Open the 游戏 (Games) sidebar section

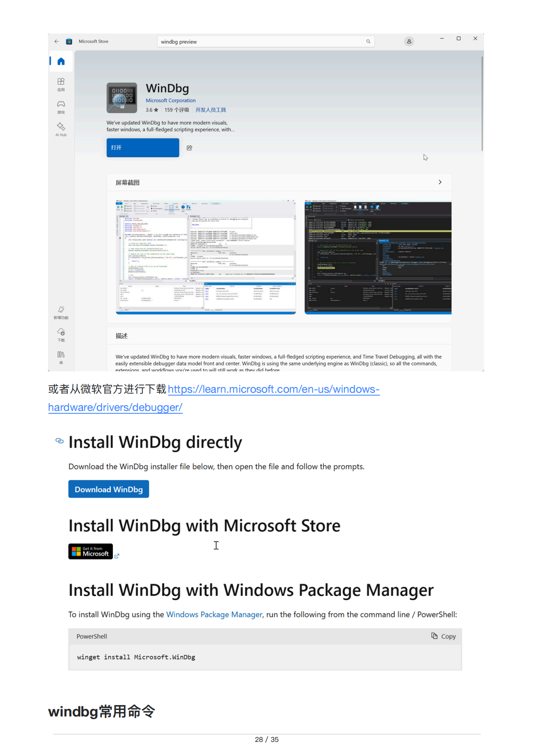point(61,107)
